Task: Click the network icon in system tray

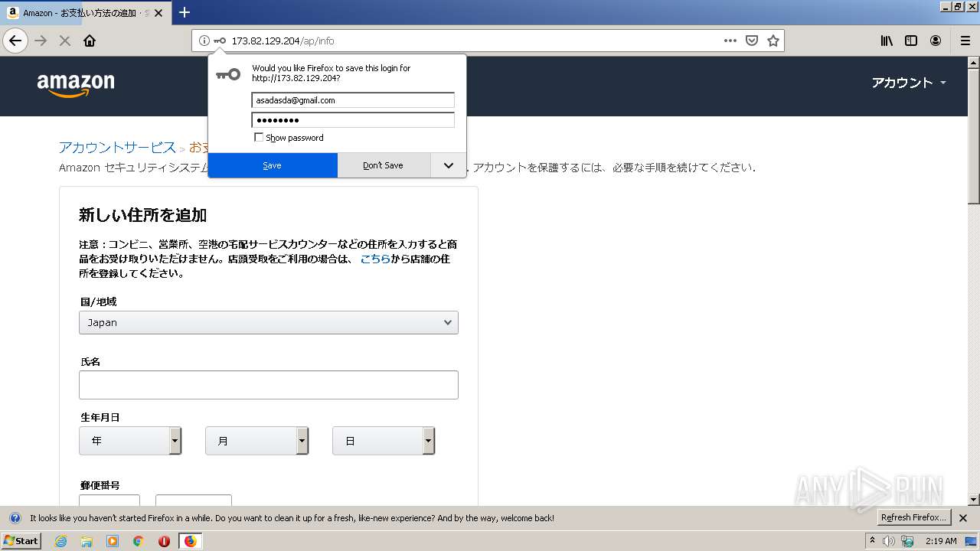Action: [908, 541]
